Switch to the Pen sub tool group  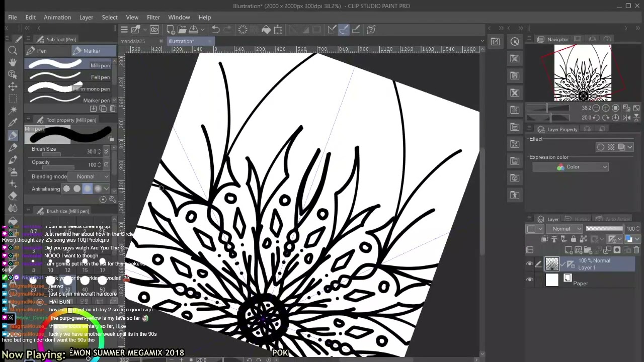(x=47, y=51)
